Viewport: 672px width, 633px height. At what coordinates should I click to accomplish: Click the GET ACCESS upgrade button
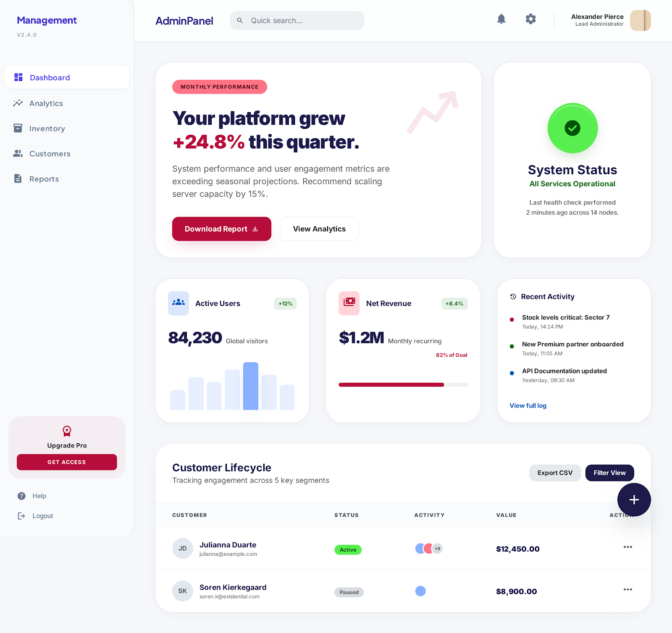point(67,462)
